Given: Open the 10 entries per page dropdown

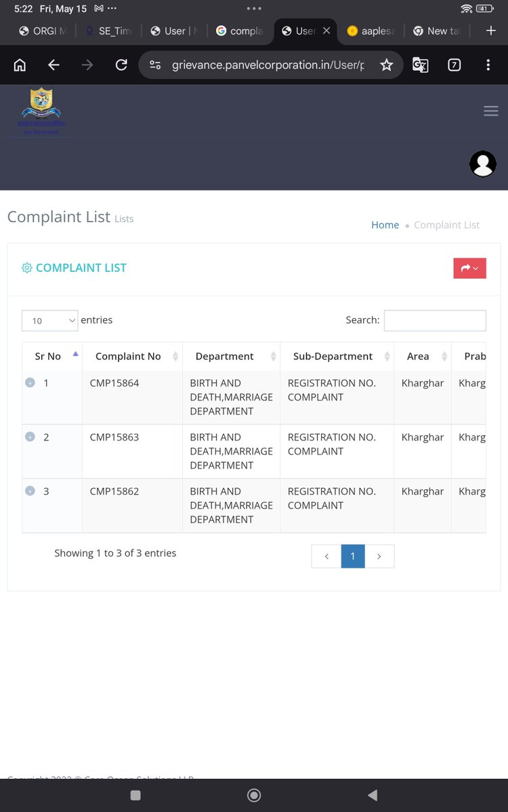Looking at the screenshot, I should [50, 320].
